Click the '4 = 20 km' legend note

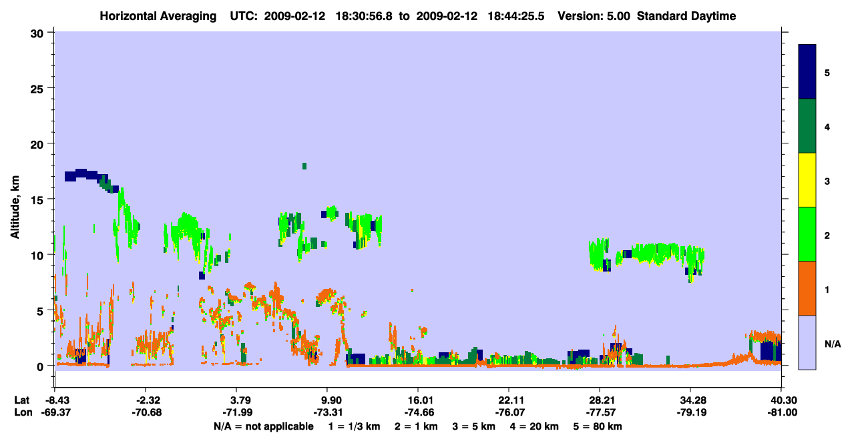[x=535, y=426]
